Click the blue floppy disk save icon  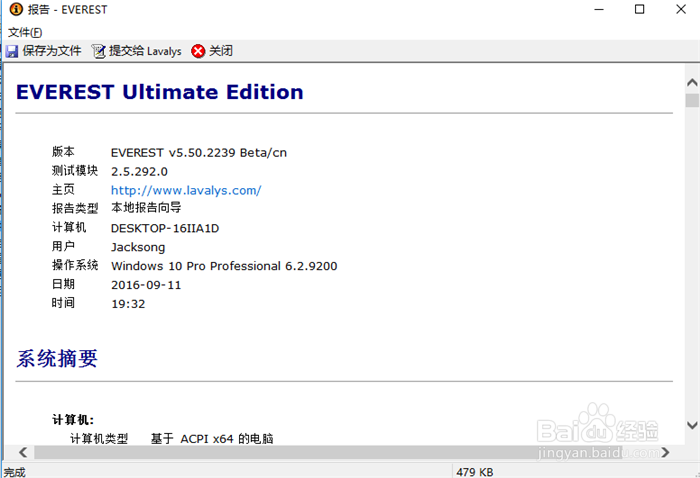click(x=12, y=51)
